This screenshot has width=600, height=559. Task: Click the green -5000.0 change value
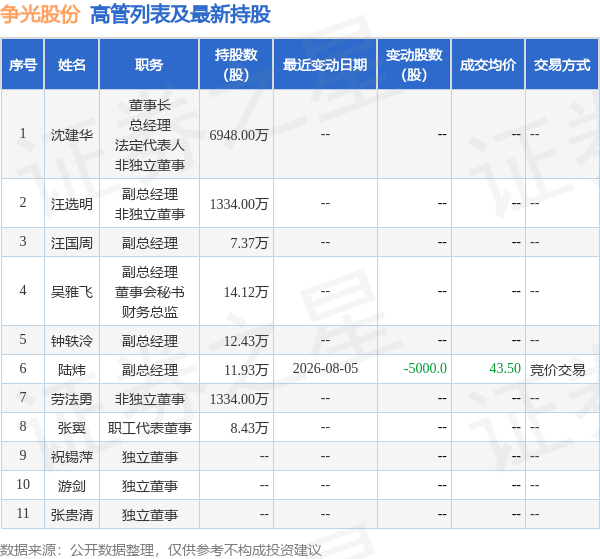coord(425,368)
